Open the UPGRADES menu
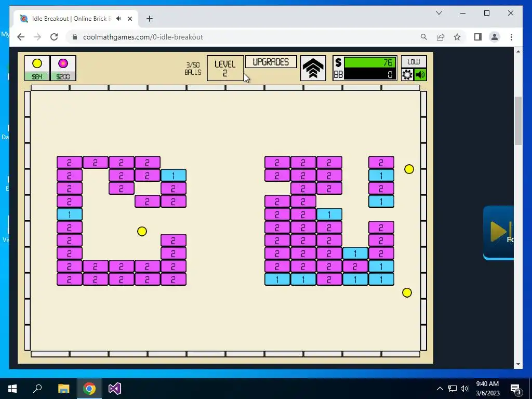The height and width of the screenshot is (399, 532). pyautogui.click(x=271, y=62)
